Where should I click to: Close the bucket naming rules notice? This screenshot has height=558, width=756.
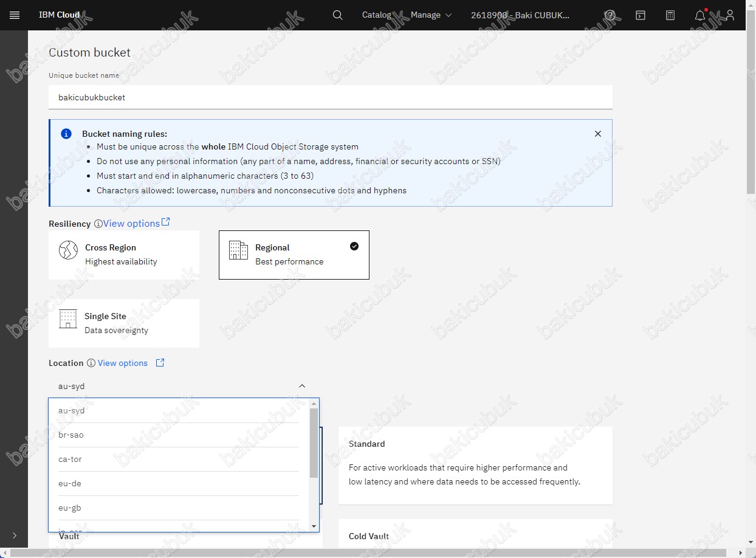(598, 134)
